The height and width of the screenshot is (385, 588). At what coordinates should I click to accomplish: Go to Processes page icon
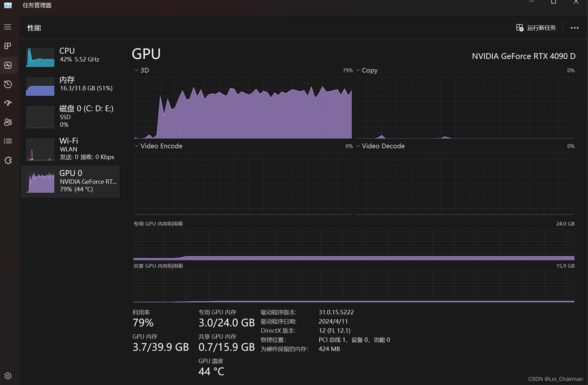[x=8, y=46]
